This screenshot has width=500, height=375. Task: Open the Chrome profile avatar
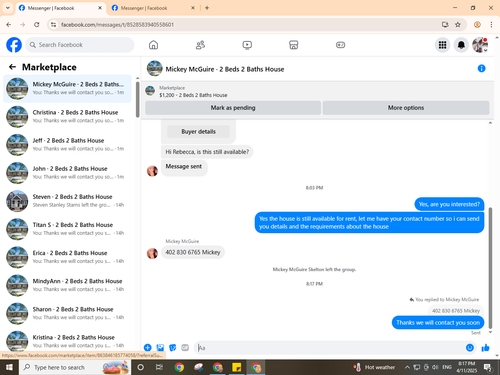point(477,24)
